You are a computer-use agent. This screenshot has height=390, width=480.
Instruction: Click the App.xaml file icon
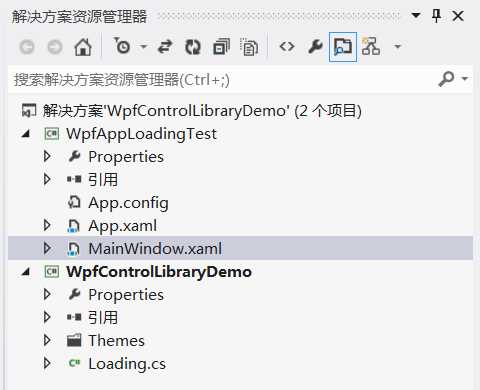[x=74, y=226]
